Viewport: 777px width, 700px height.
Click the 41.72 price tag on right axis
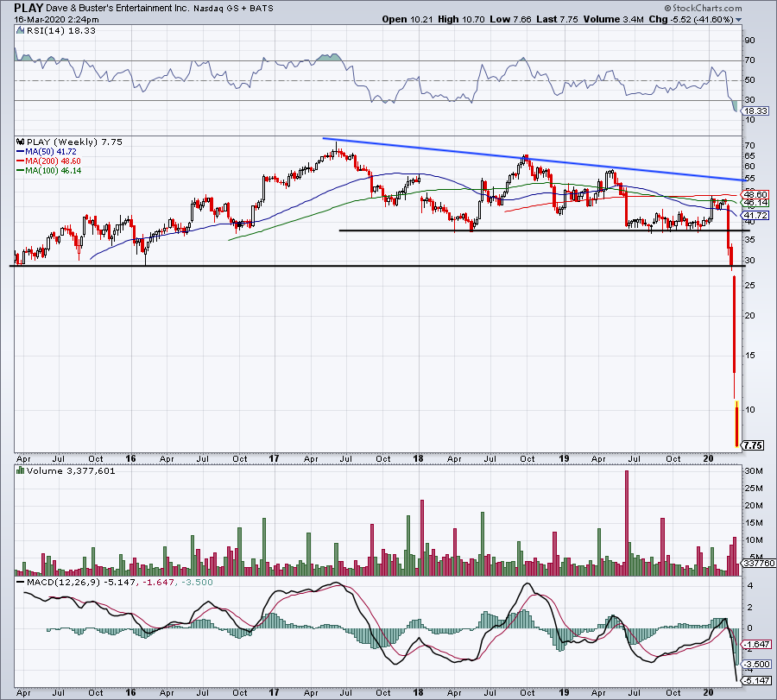755,215
